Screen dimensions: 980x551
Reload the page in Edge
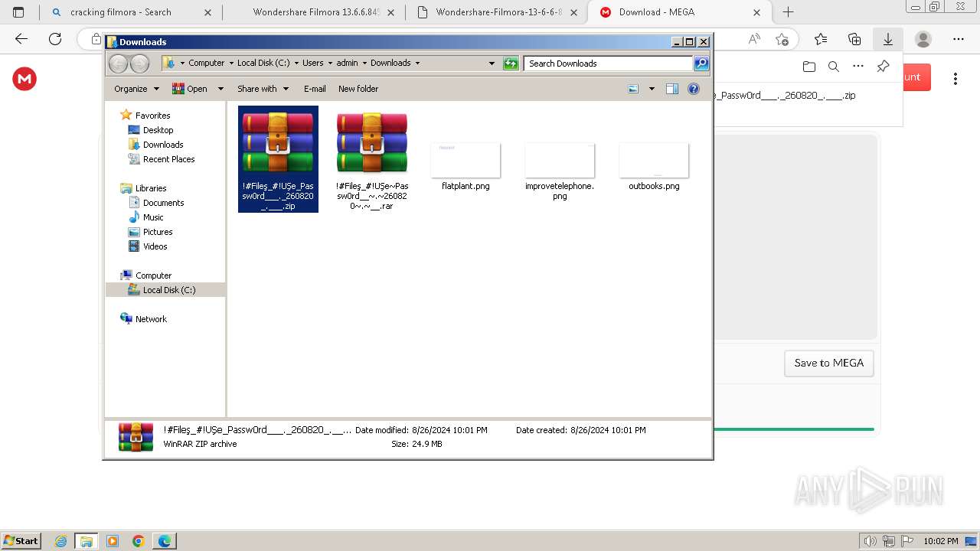pyautogui.click(x=55, y=39)
